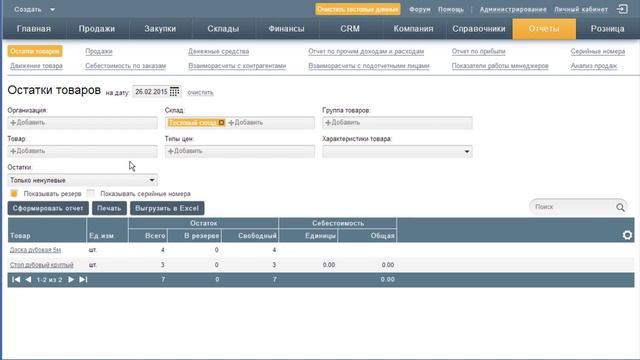The height and width of the screenshot is (360, 640).
Task: Click the search magnifier icon
Action: tap(620, 207)
